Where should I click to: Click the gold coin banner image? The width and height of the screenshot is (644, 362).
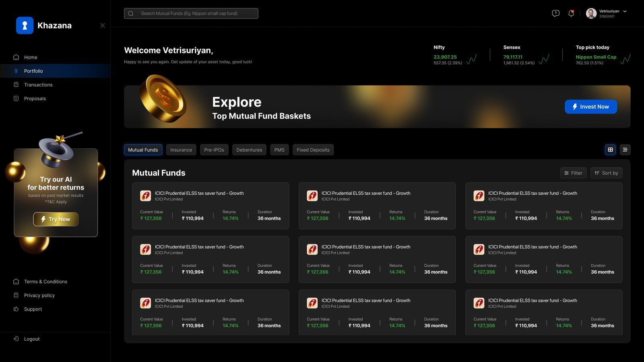pos(163,99)
